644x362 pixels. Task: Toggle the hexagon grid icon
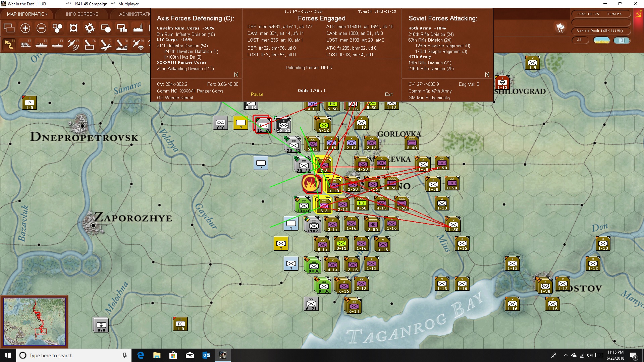click(x=57, y=28)
